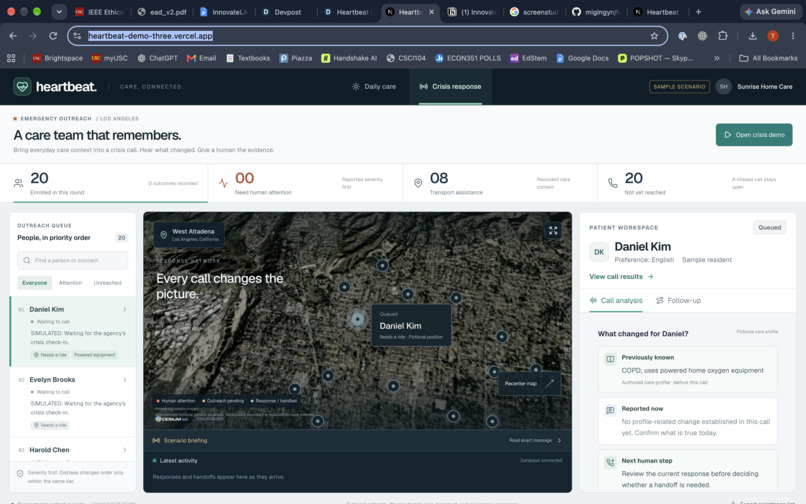Expand Scenario briefing via Read exact message

[535, 440]
